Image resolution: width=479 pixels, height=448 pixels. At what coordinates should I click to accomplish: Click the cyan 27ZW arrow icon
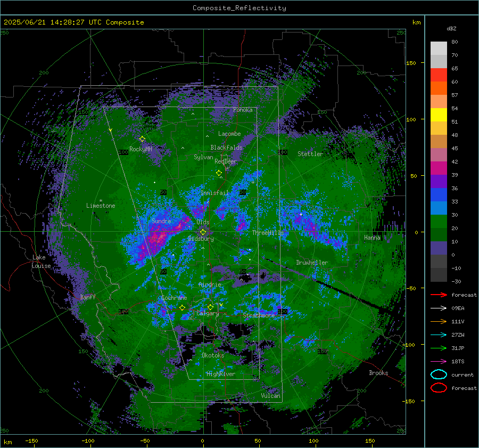pos(439,335)
